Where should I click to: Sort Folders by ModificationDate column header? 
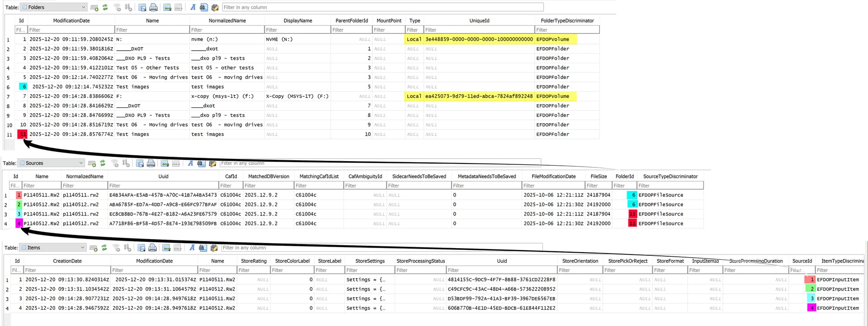[x=71, y=20]
